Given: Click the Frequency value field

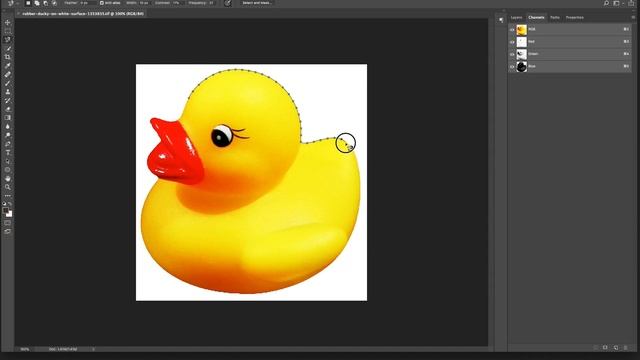Looking at the screenshot, I should tap(211, 3).
